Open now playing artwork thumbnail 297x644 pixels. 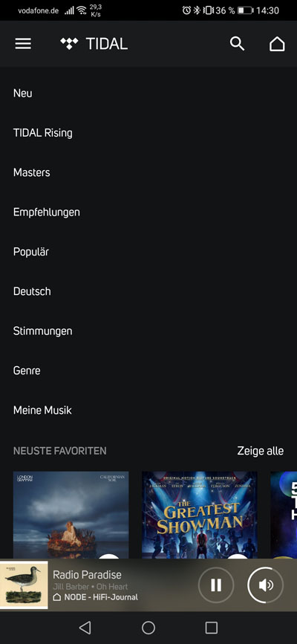[24, 585]
